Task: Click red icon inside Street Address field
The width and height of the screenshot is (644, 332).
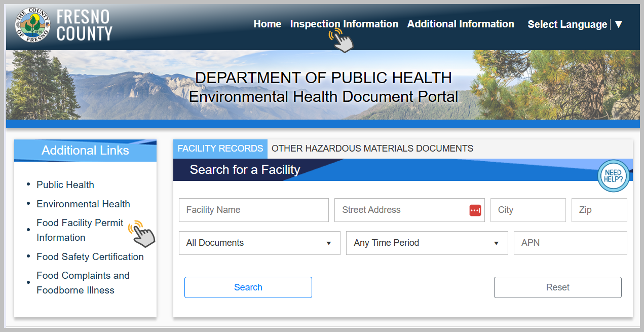Action: tap(475, 210)
